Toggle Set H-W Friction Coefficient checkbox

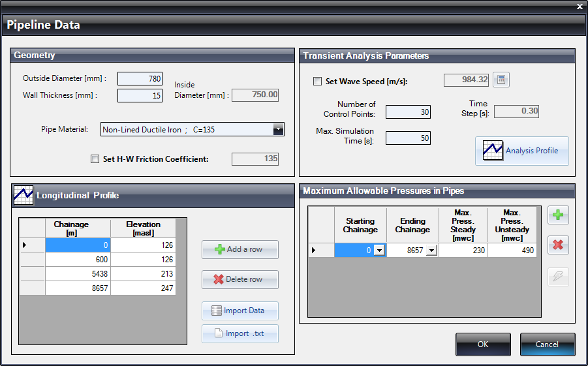click(95, 159)
